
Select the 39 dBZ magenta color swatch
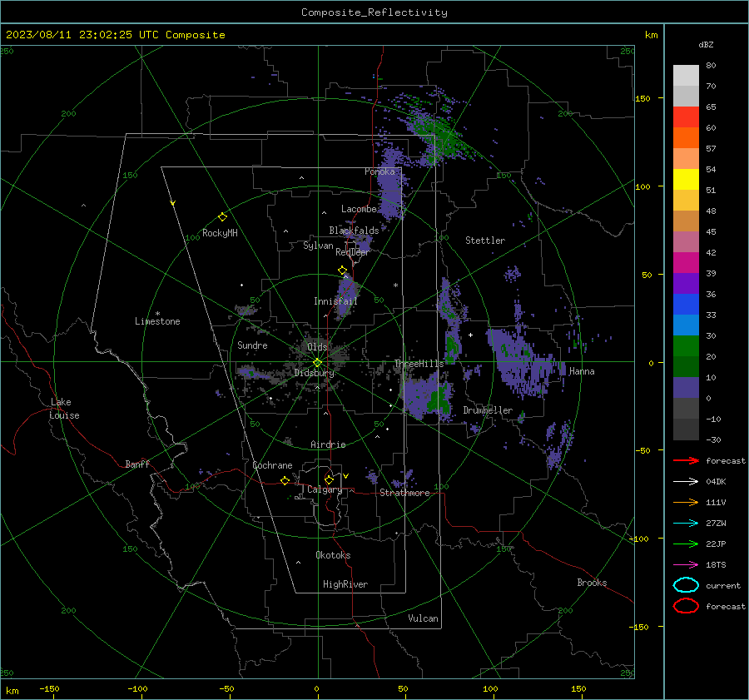coord(686,262)
